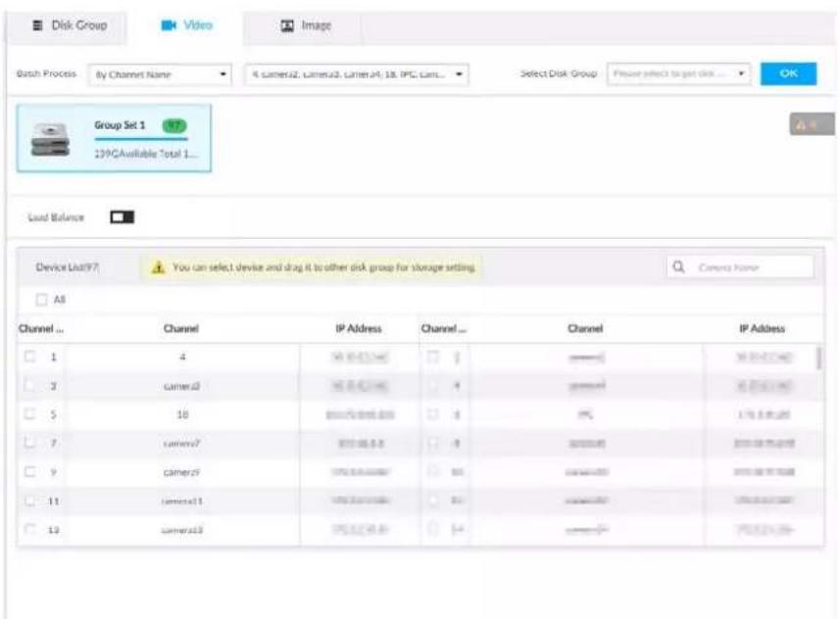The width and height of the screenshot is (840, 619).
Task: Click the green 97 badge on Group Set 1
Action: pos(174,125)
